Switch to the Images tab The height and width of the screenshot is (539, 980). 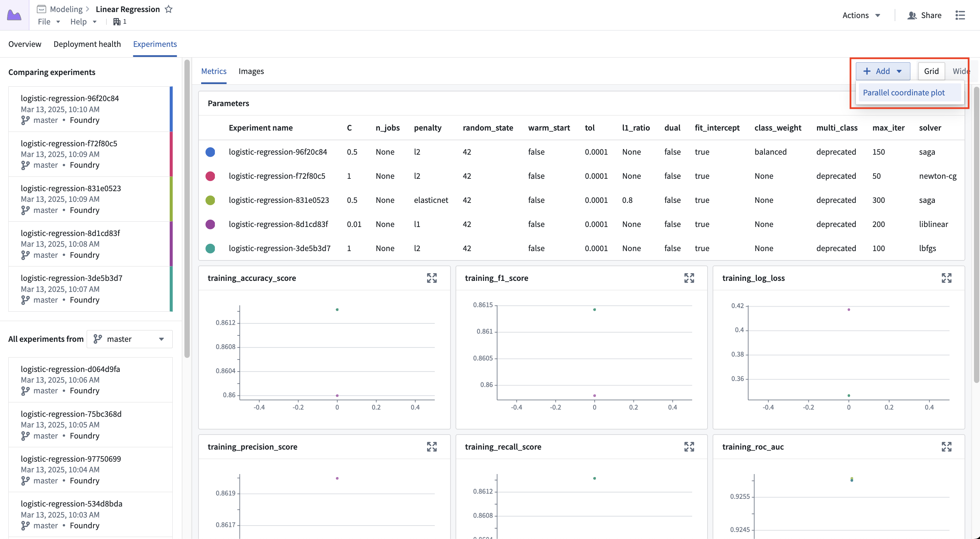pyautogui.click(x=251, y=71)
